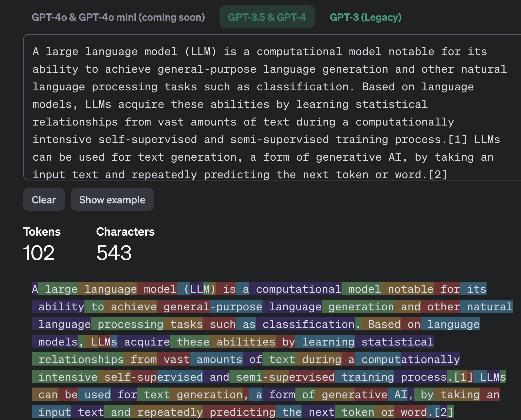The image size is (521, 420).
Task: Click the highlighted token 'computational' in first row
Action: [x=295, y=289]
